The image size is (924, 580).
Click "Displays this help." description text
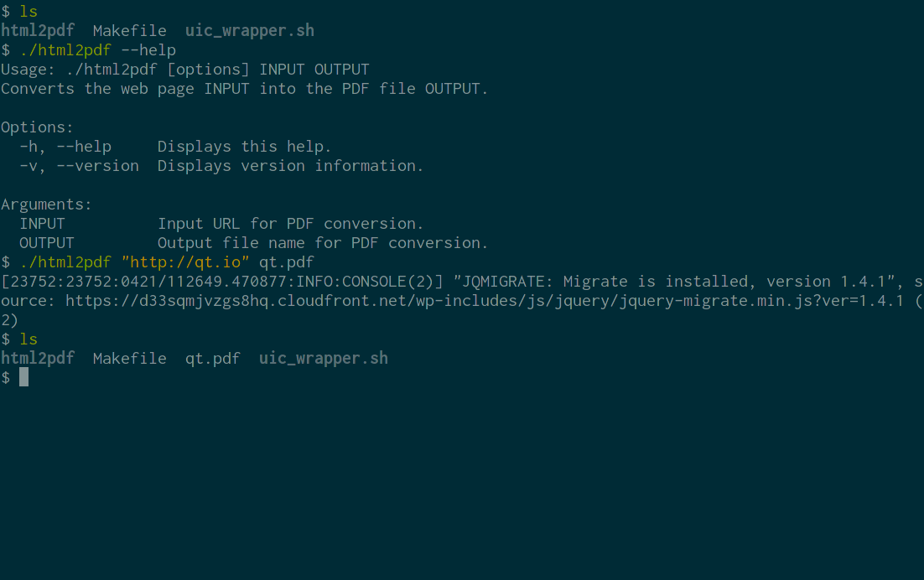click(244, 147)
